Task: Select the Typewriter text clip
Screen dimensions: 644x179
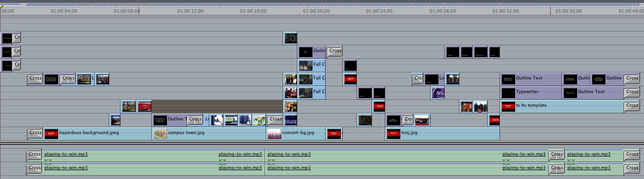Action: click(x=531, y=93)
